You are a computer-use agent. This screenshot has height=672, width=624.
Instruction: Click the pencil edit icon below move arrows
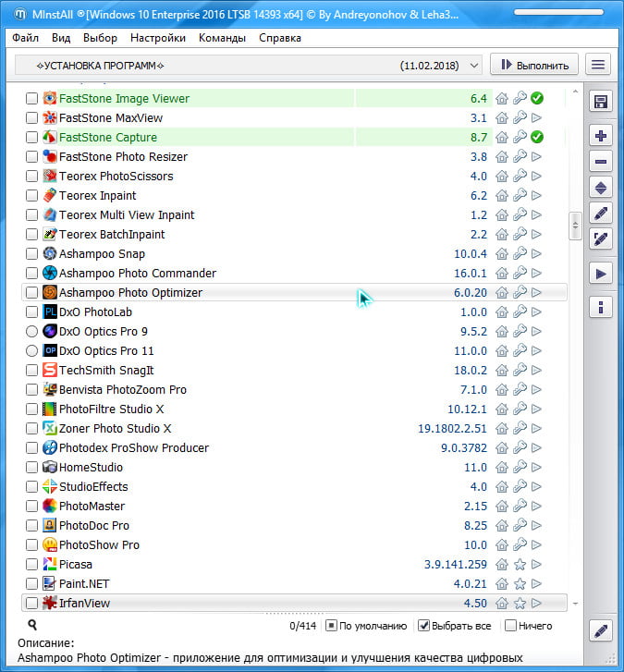(601, 214)
